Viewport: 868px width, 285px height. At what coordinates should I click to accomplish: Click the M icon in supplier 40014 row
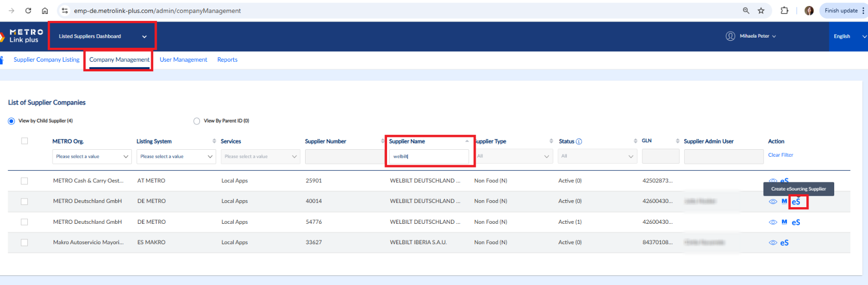coord(784,201)
